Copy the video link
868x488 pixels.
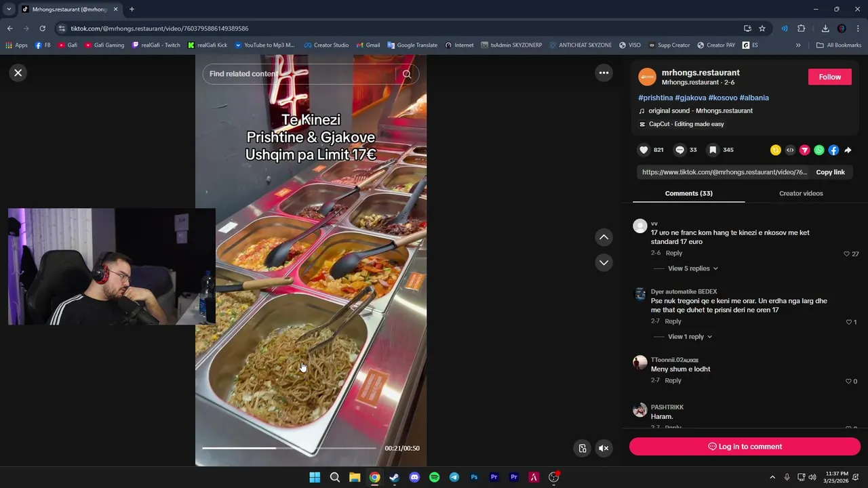(830, 172)
